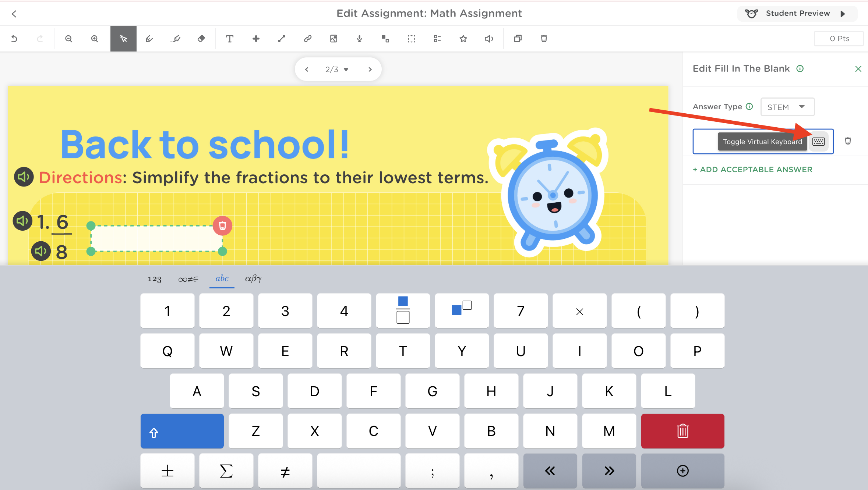Go back with the top-left arrow
Image resolution: width=868 pixels, height=490 pixels.
point(14,14)
